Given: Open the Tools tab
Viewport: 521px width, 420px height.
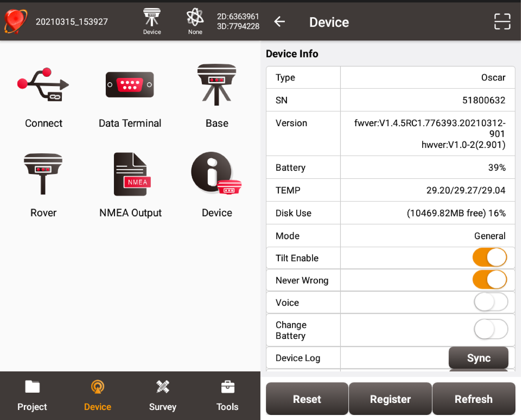Looking at the screenshot, I should pyautogui.click(x=227, y=395).
